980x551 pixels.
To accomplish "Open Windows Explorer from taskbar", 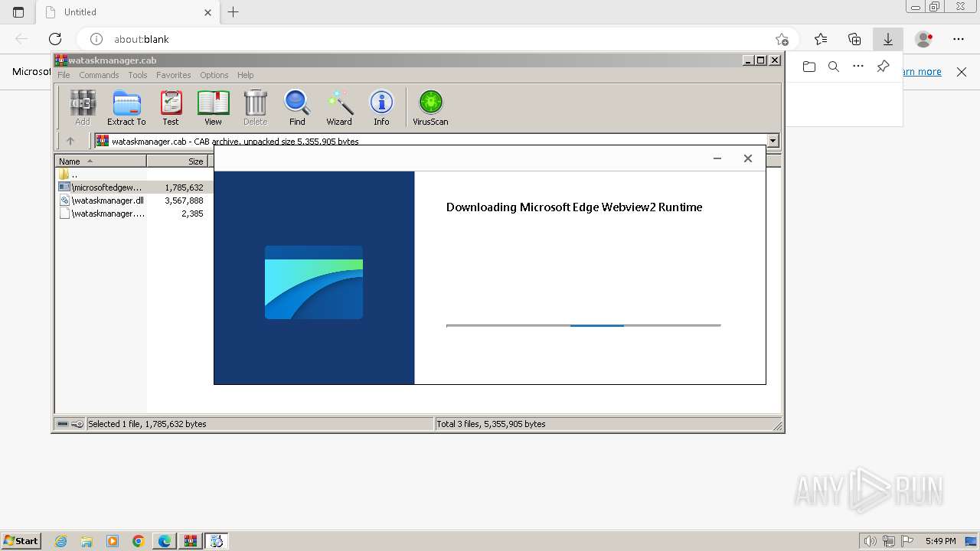I will pyautogui.click(x=87, y=541).
